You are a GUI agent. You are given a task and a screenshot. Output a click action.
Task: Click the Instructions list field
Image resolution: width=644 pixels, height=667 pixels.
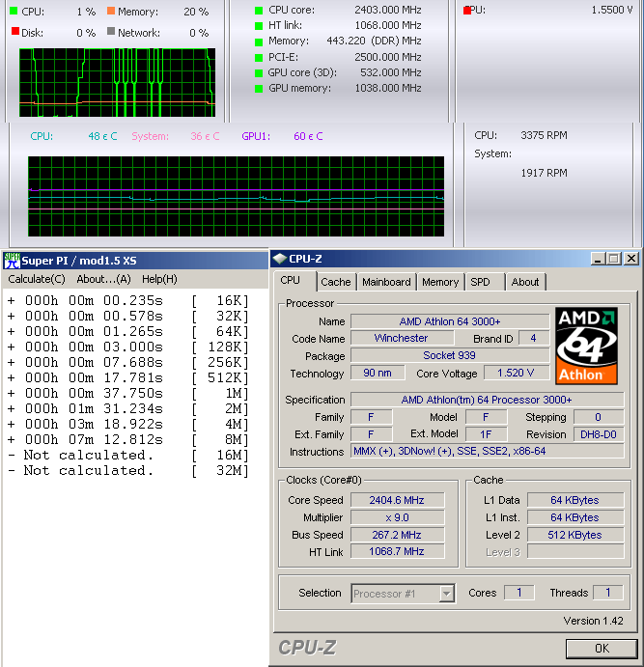point(487,451)
